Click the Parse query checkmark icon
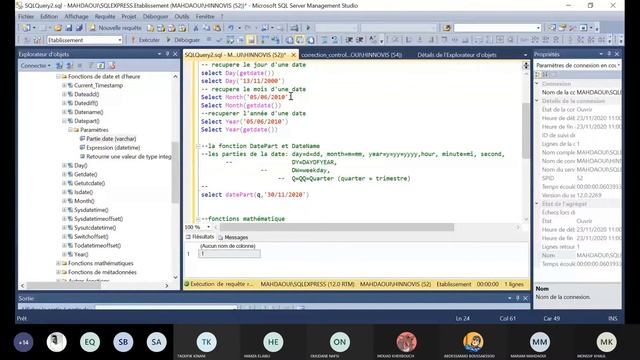 (220, 40)
